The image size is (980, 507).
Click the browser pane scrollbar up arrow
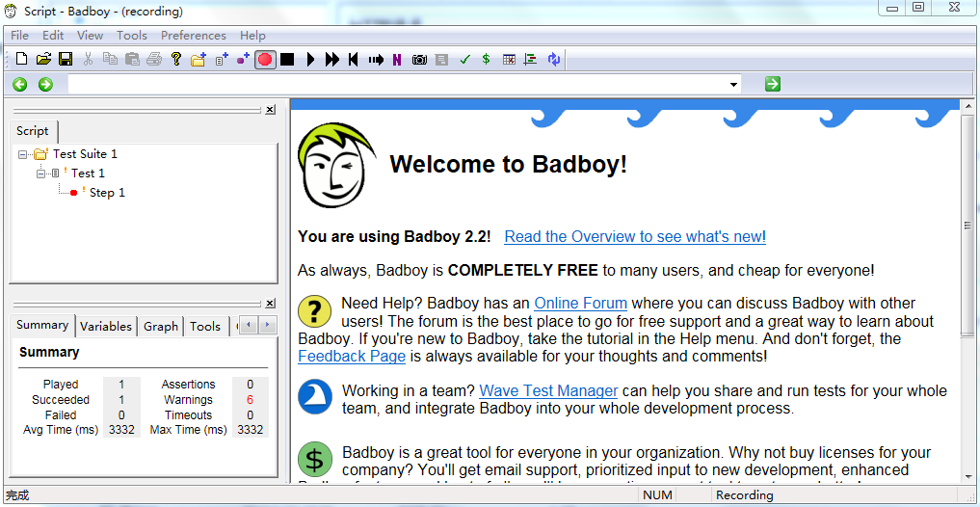[x=967, y=107]
